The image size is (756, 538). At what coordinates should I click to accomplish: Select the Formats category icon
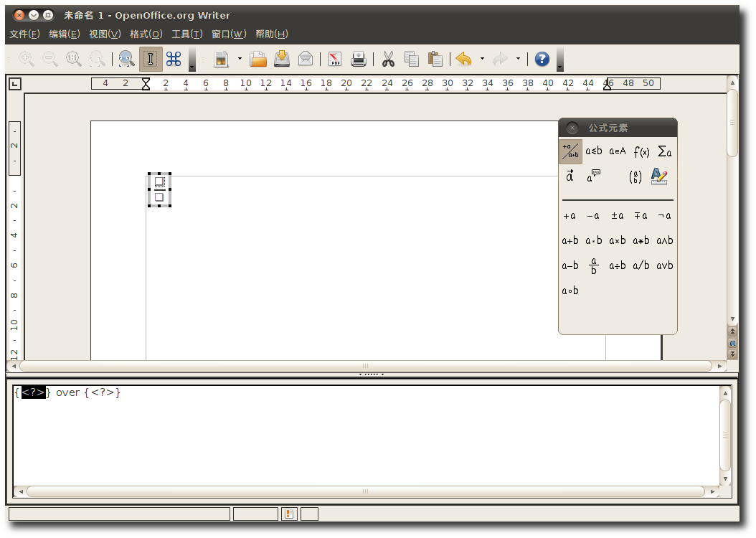coord(658,176)
